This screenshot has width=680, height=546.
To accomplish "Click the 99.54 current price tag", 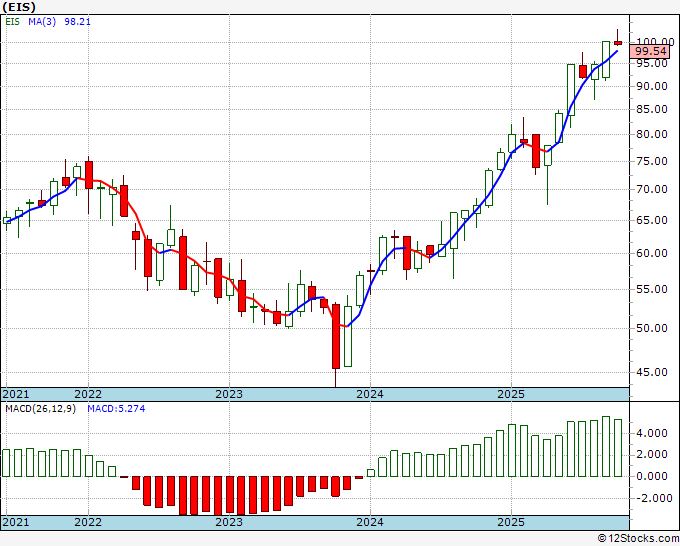I will (650, 52).
